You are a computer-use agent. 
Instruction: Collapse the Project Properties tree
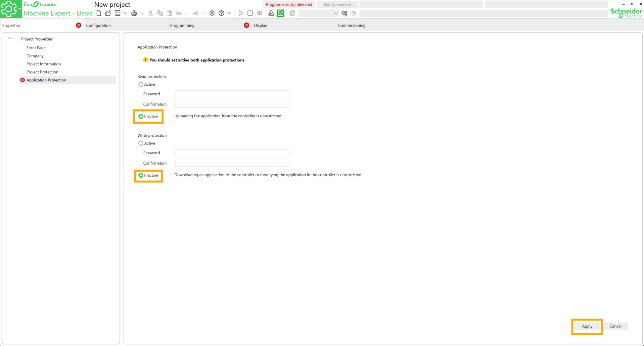pos(10,39)
